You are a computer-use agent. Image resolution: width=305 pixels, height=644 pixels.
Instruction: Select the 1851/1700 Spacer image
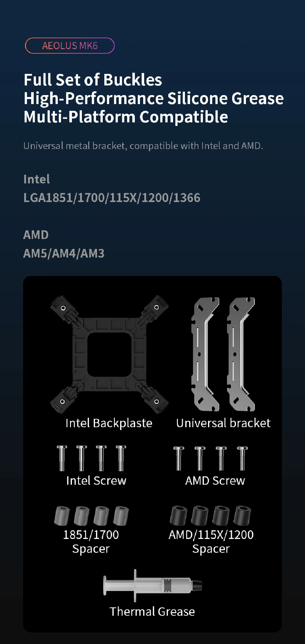[91, 516]
